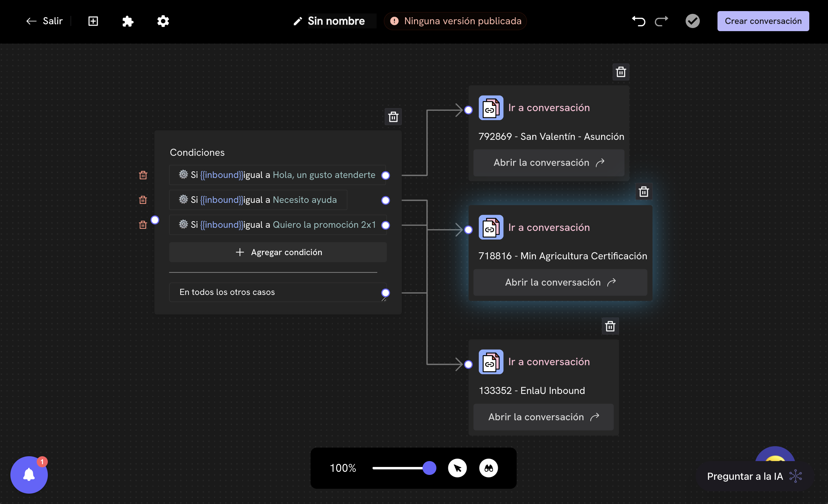
Task: Click the undo arrow icon
Action: (638, 21)
